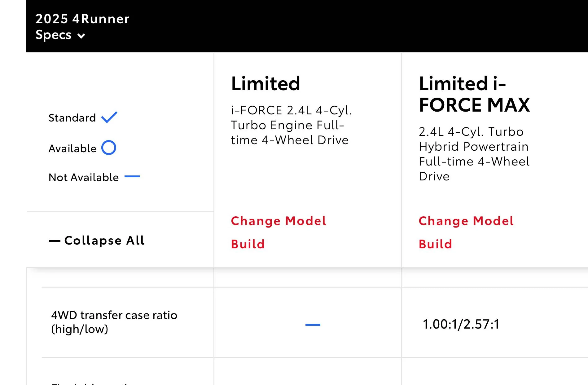
Task: Click the Standard legend label
Action: 72,118
